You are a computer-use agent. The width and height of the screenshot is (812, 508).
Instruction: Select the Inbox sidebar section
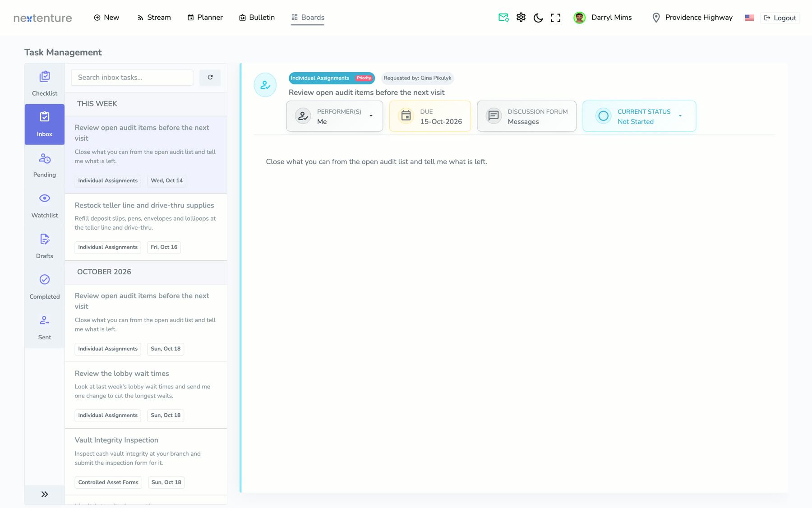pyautogui.click(x=44, y=125)
